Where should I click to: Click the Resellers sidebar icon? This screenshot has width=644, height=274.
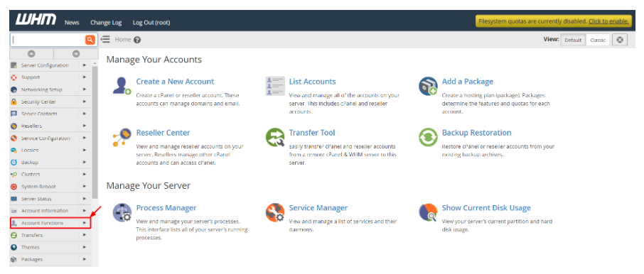click(x=14, y=126)
